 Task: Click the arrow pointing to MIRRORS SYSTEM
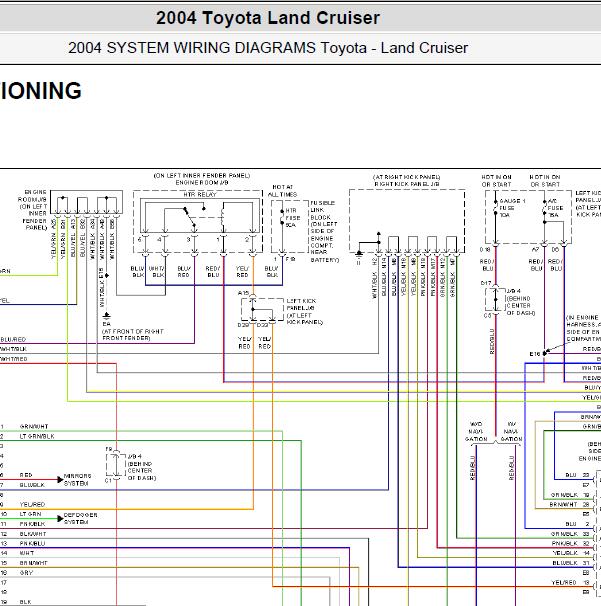coord(60,480)
